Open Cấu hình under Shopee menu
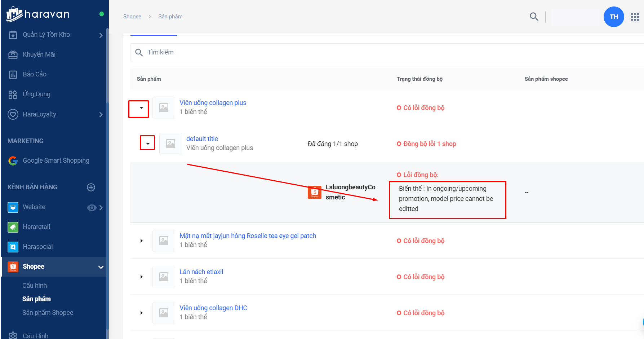 (x=35, y=286)
